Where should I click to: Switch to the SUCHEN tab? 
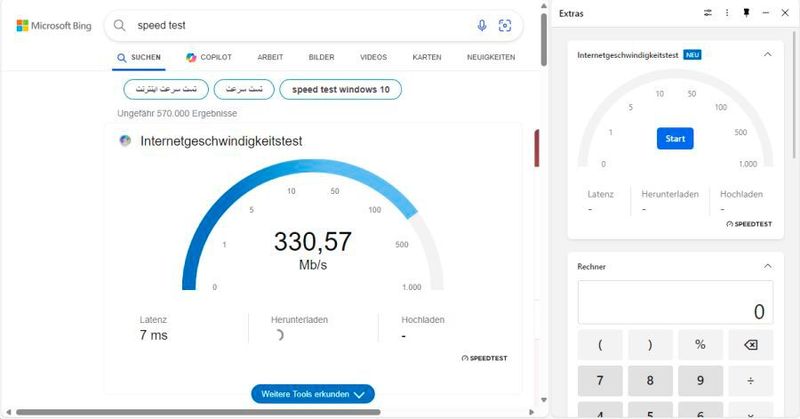139,57
